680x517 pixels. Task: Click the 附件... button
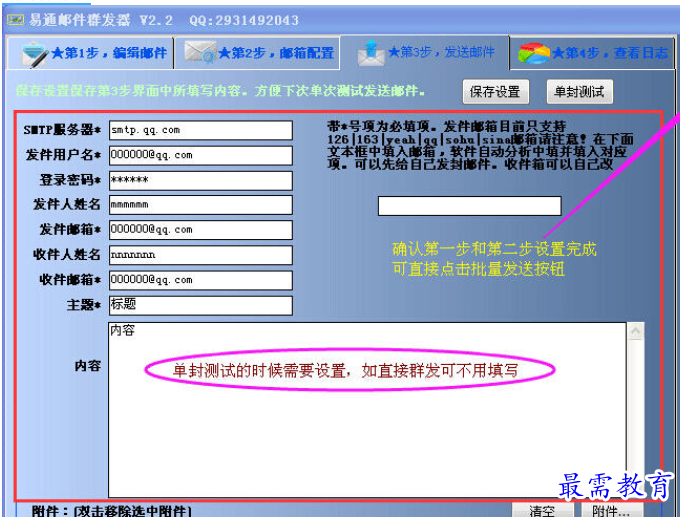click(612, 510)
